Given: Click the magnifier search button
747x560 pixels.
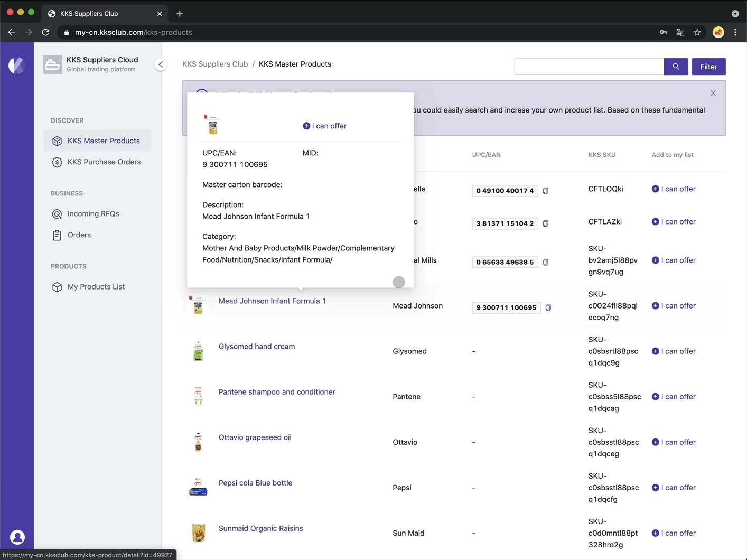Looking at the screenshot, I should 676,67.
